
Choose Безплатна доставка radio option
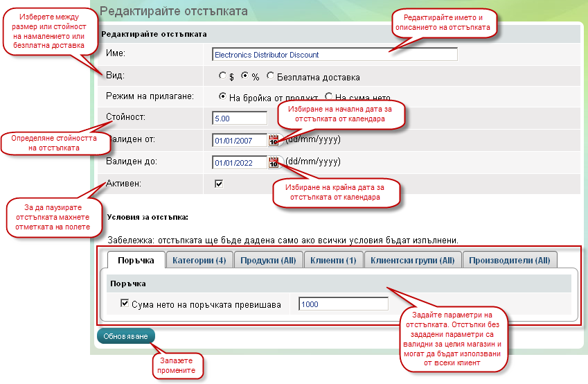click(270, 77)
